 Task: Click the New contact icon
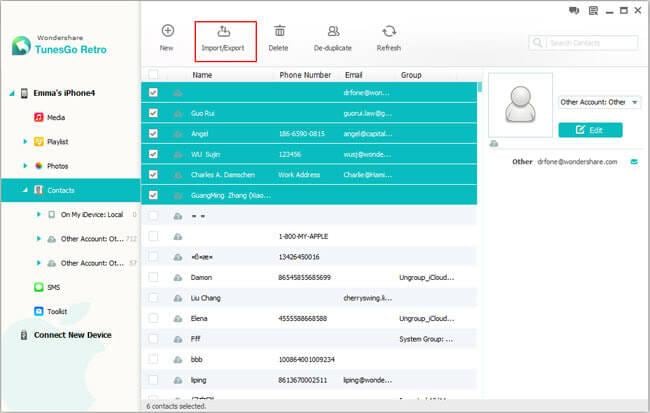pos(167,31)
